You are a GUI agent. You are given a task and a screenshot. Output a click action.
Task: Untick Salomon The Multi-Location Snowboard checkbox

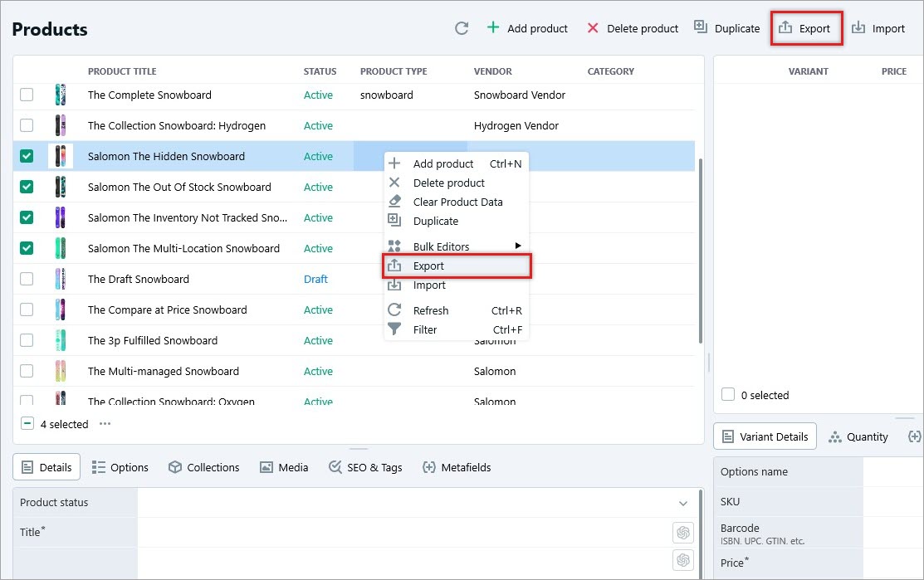click(27, 248)
